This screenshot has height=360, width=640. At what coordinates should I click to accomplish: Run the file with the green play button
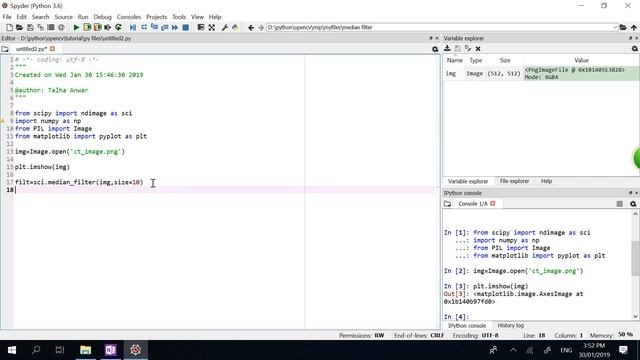click(x=76, y=27)
